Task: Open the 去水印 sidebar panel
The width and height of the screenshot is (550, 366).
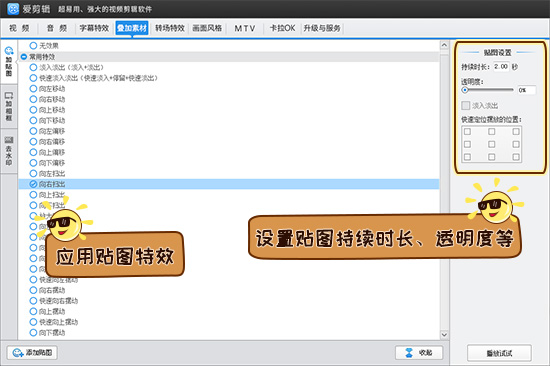Action: point(9,151)
